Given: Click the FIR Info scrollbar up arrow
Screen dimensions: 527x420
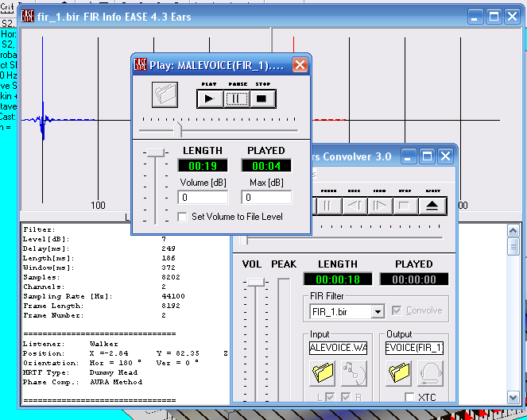Looking at the screenshot, I should pos(513,231).
